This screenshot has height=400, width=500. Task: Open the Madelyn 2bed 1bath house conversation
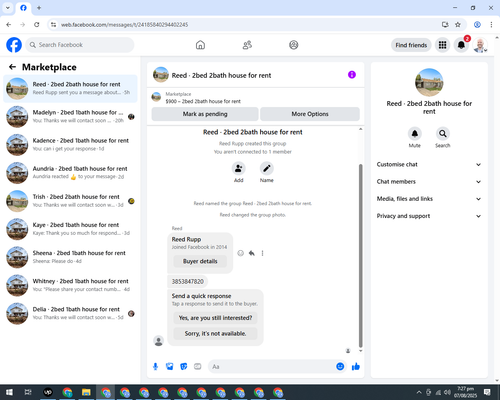click(x=70, y=117)
